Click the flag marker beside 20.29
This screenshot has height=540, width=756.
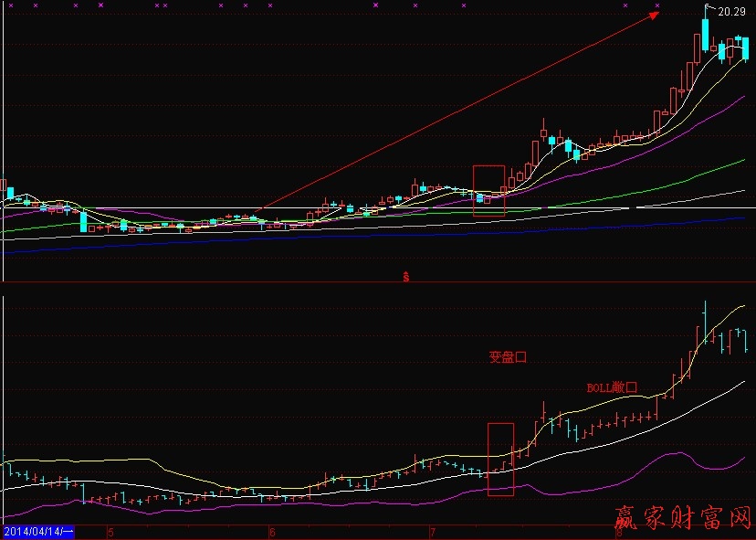point(708,10)
